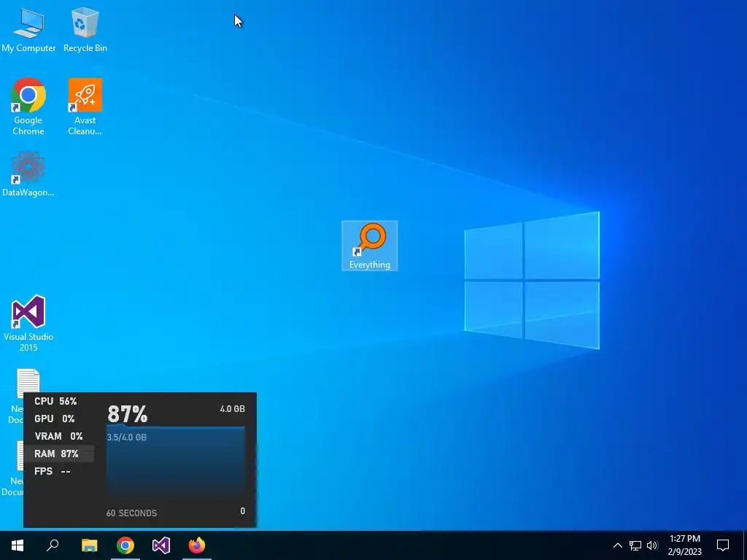Select the Everything search shortcut icon

[370, 246]
